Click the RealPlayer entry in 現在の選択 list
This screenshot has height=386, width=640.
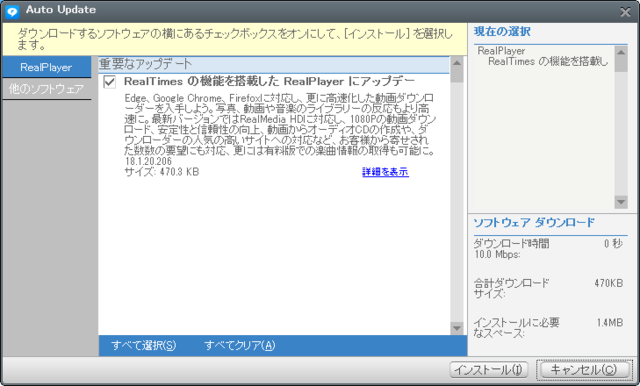click(501, 51)
